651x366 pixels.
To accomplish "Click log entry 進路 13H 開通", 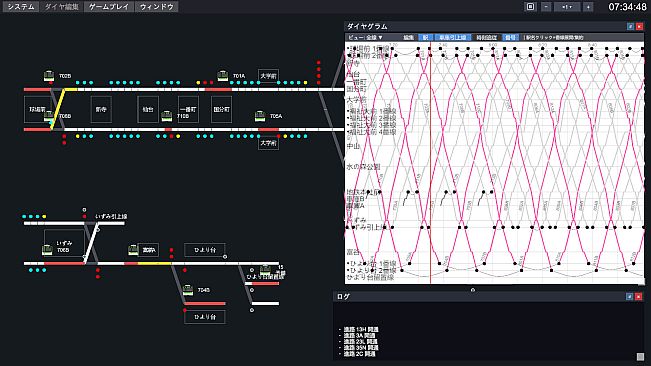I will 361,329.
